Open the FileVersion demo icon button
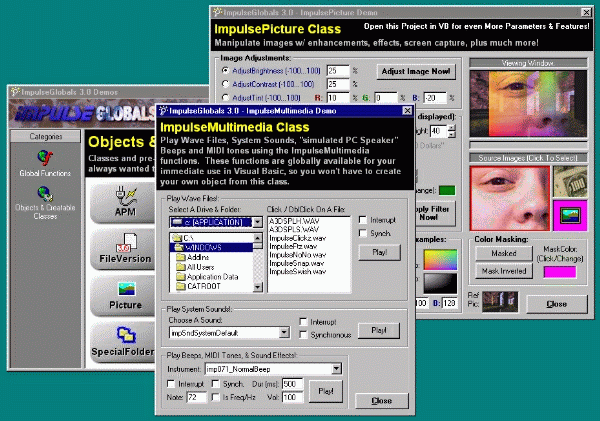 pos(123,250)
